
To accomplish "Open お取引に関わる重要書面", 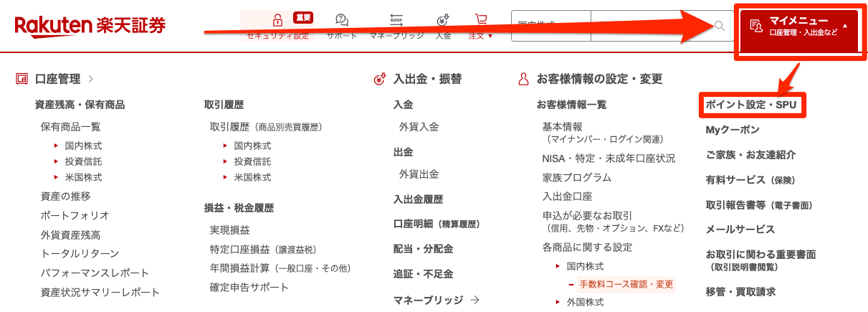I will tap(760, 254).
